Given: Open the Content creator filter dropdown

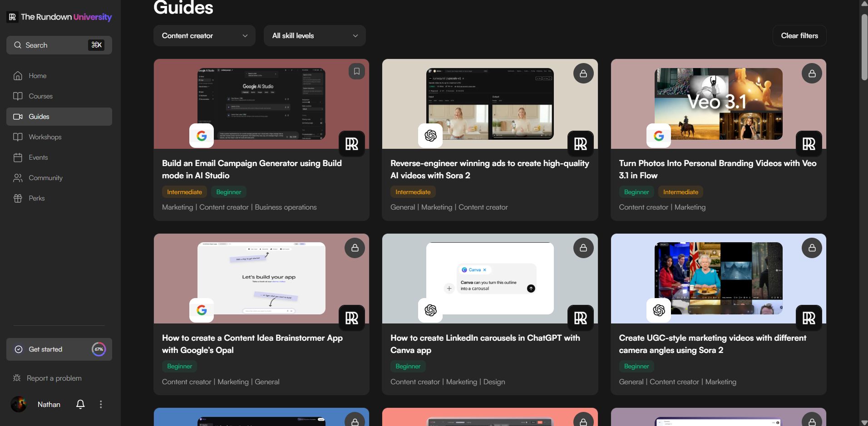Looking at the screenshot, I should (x=205, y=35).
